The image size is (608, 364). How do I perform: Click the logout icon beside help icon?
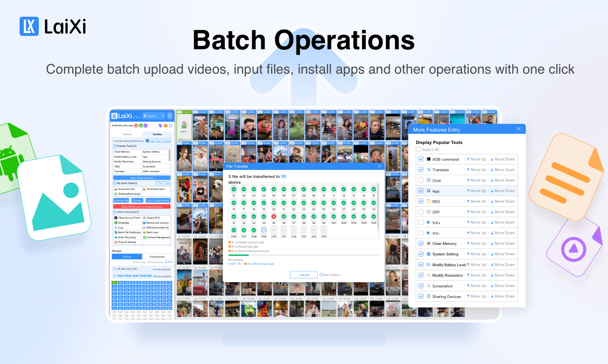click(171, 125)
